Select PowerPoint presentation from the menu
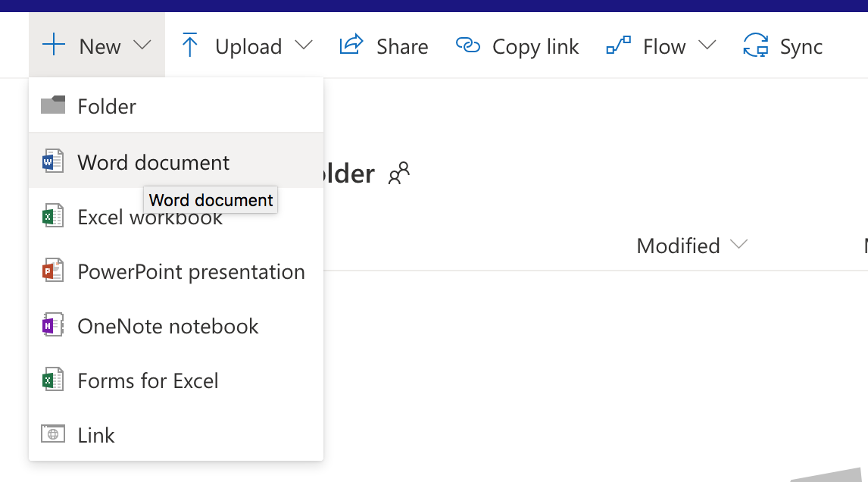The width and height of the screenshot is (868, 482). click(x=191, y=271)
